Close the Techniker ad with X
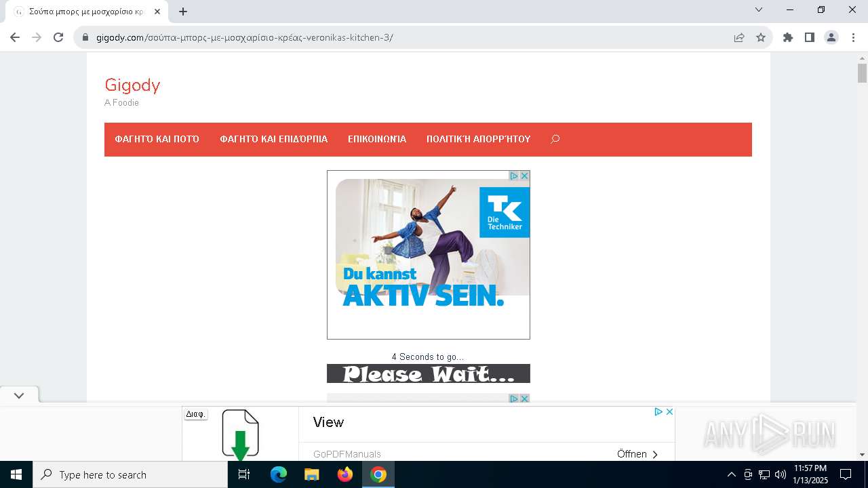868x488 pixels. click(524, 176)
